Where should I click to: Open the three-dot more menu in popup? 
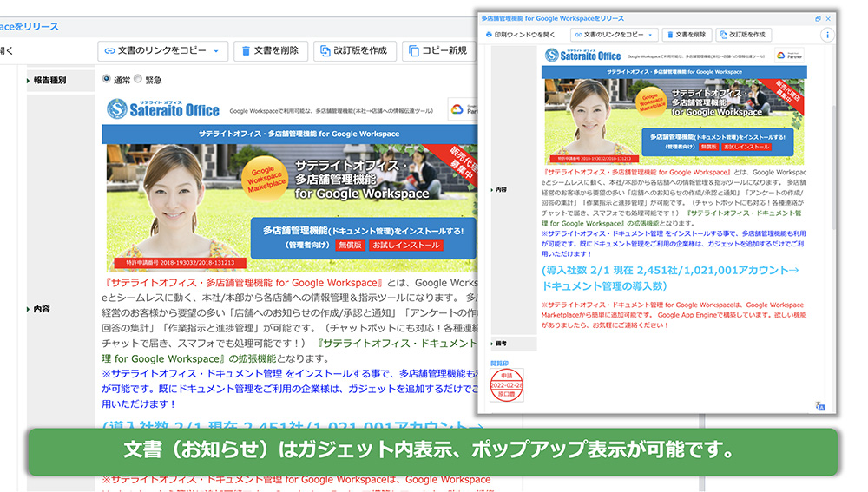tap(827, 35)
